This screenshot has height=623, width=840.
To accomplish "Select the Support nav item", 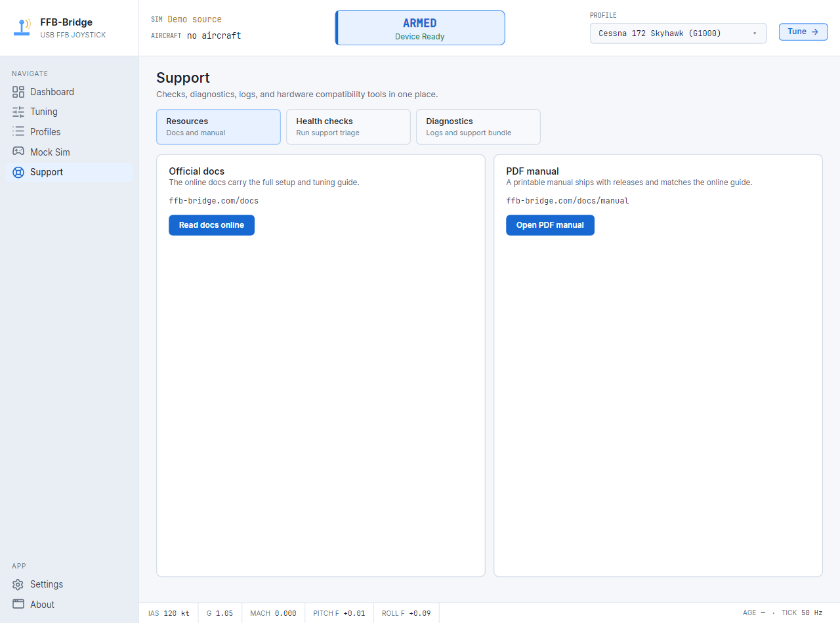I will [x=69, y=172].
